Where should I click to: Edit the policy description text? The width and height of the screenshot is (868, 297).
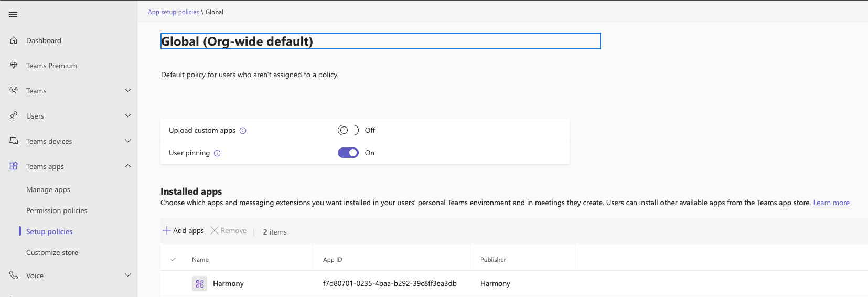[250, 75]
